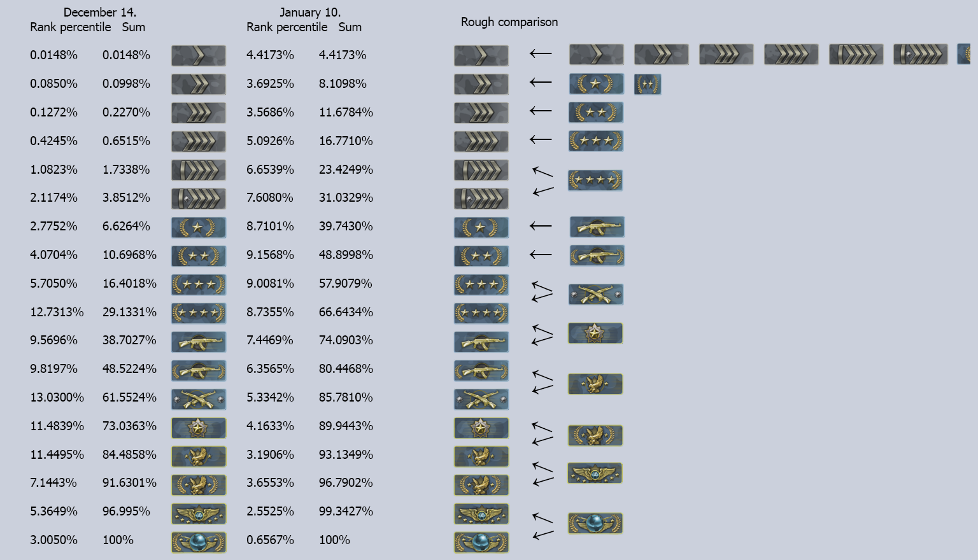The image size is (978, 560).
Task: Click December percentile value 4.0704%
Action: (54, 255)
